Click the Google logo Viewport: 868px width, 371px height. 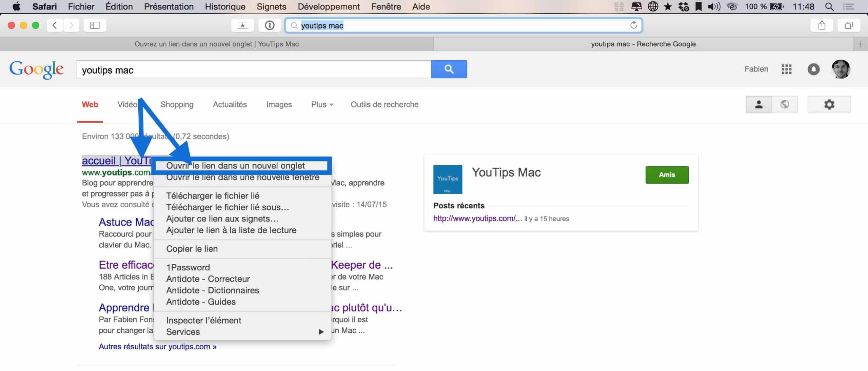pos(36,70)
